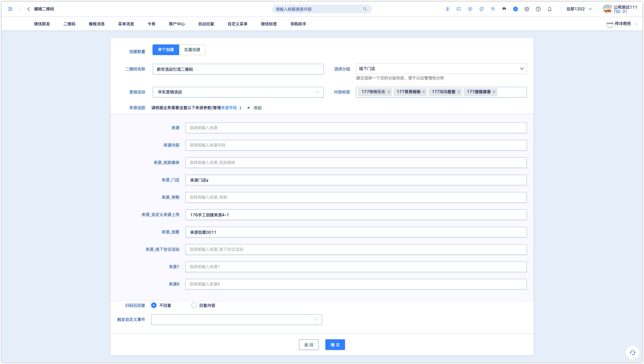This screenshot has width=644, height=364.
Task: Open the user group icon
Action: [493, 9]
